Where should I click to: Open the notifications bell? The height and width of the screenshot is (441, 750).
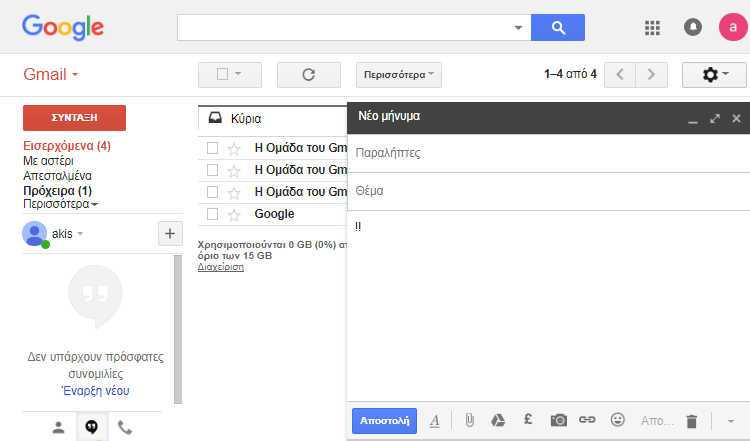[693, 27]
